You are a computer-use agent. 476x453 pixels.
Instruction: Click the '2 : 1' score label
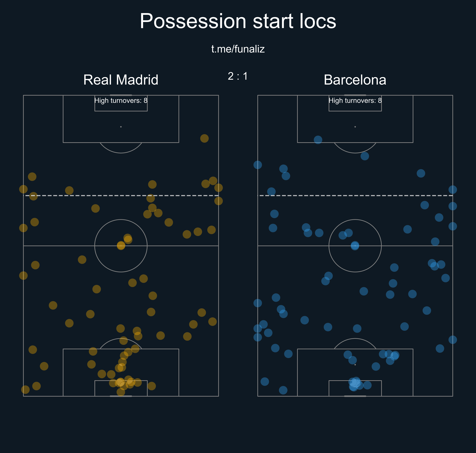tap(238, 76)
